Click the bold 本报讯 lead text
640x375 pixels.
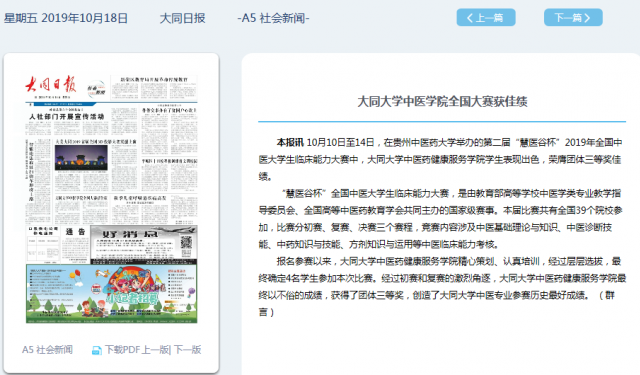click(x=290, y=142)
